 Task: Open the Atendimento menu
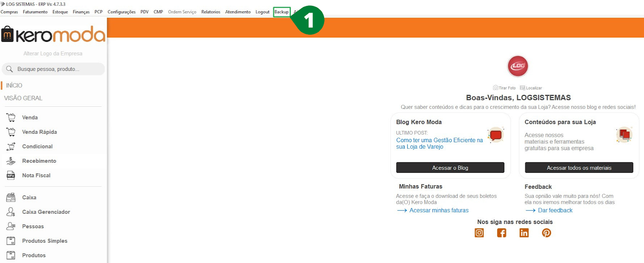(x=238, y=12)
